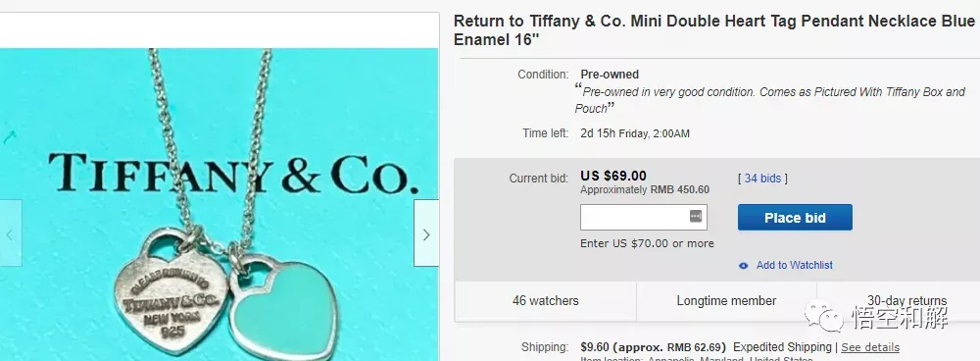980x361 pixels.
Task: Select the Longtime member info cell
Action: click(x=726, y=301)
